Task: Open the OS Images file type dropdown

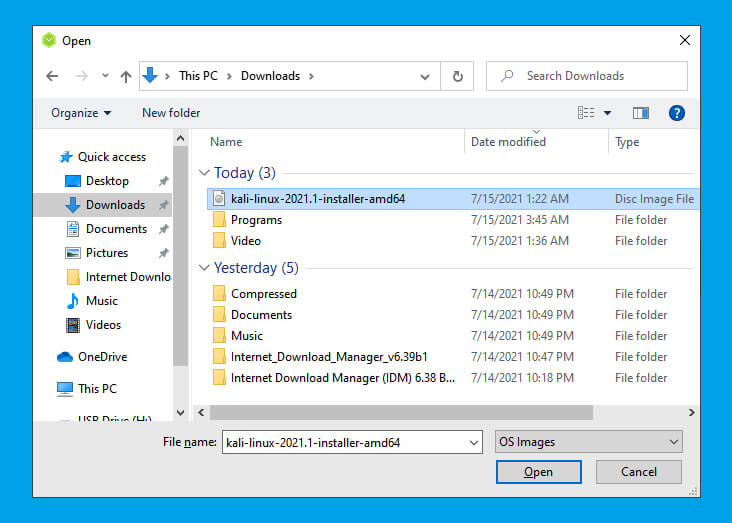Action: 588,442
